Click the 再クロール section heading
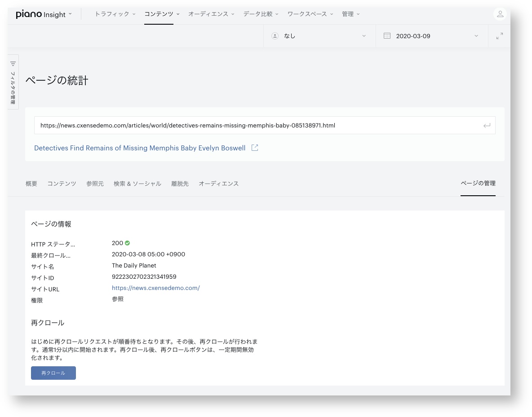 click(x=48, y=323)
